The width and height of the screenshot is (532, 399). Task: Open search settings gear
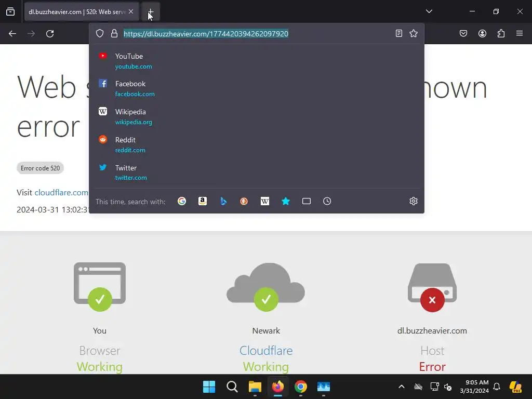(413, 201)
